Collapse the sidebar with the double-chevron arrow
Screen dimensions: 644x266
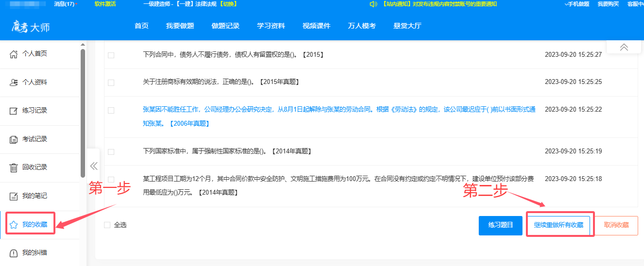tap(94, 166)
